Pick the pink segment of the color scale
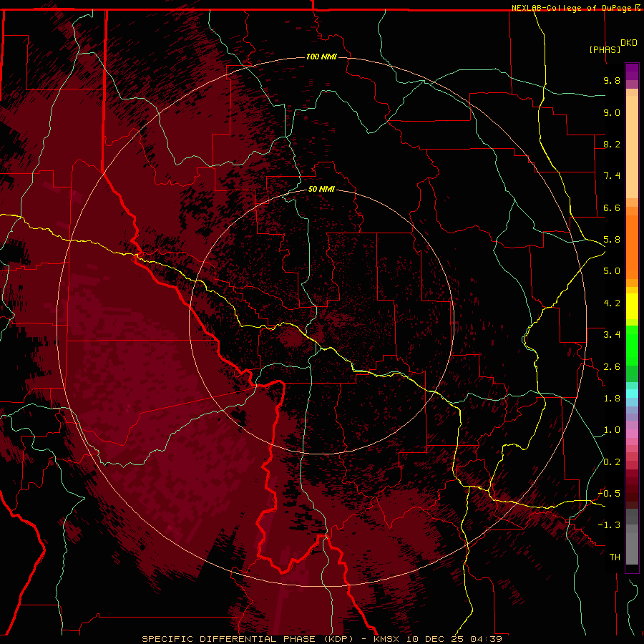The width and height of the screenshot is (644, 644). (632, 434)
